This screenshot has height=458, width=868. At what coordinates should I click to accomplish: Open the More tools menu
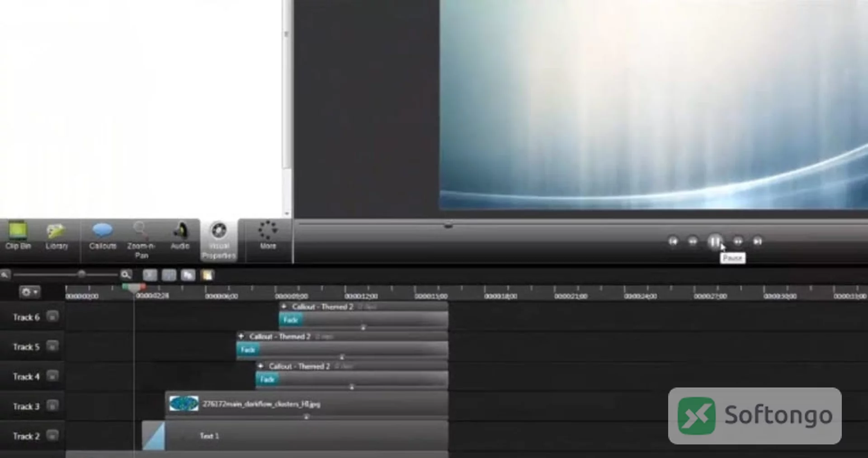click(x=268, y=236)
